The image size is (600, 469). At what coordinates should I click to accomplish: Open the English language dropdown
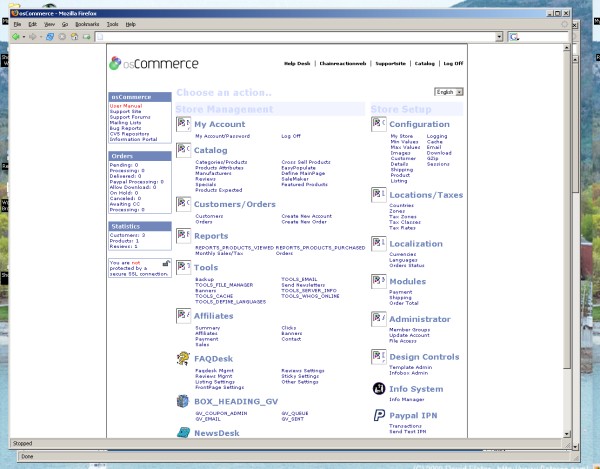448,92
